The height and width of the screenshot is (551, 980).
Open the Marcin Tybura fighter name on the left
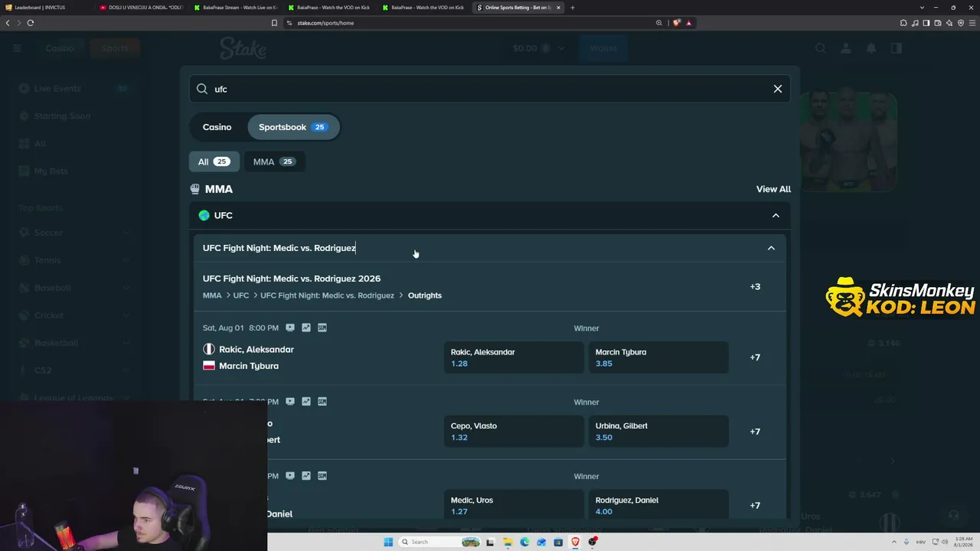click(x=249, y=366)
